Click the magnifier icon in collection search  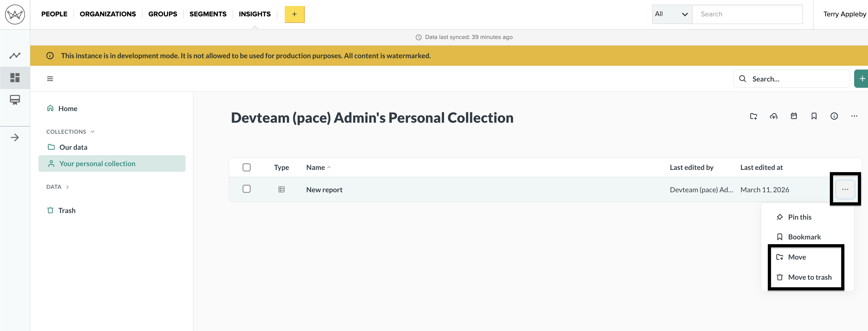pos(742,79)
